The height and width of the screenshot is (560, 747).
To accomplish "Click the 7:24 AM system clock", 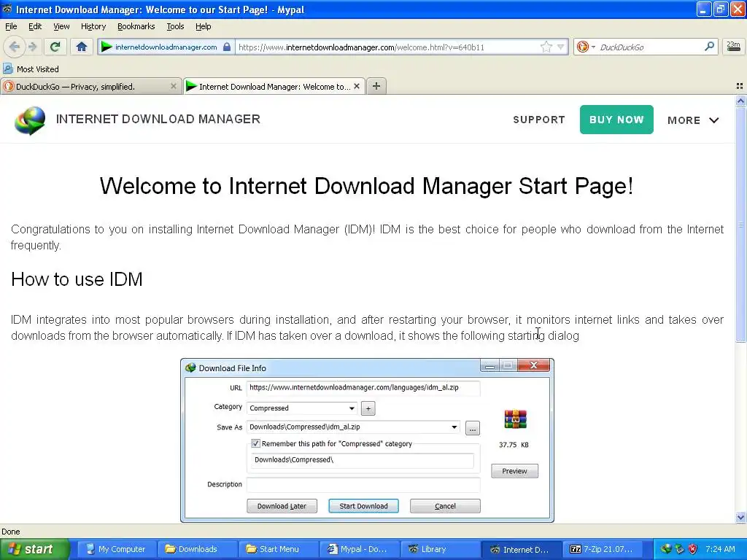I will [720, 549].
